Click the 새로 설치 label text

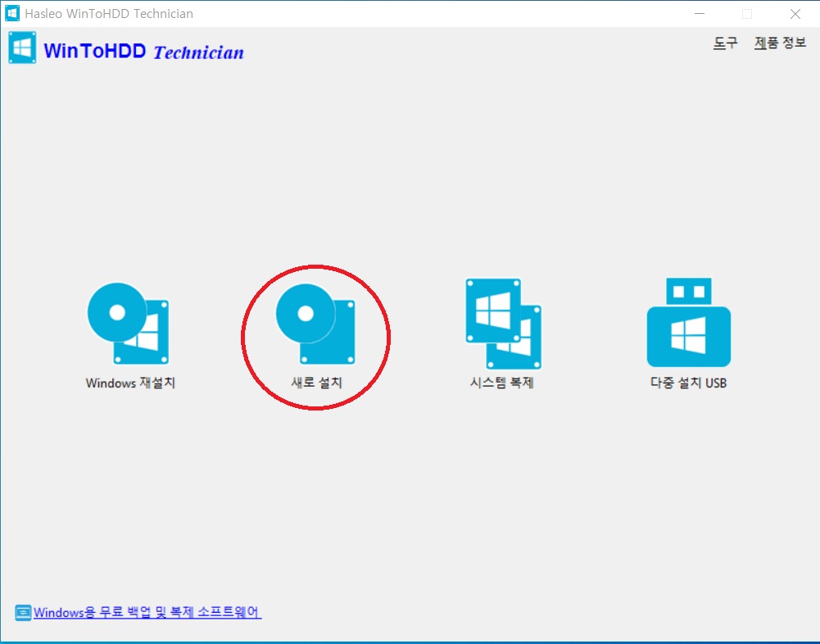(x=316, y=383)
